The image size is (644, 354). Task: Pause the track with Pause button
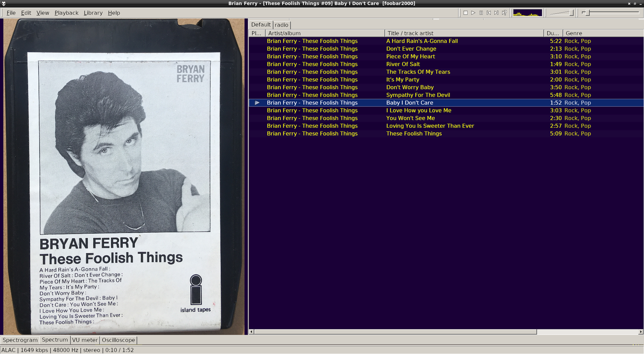point(481,13)
